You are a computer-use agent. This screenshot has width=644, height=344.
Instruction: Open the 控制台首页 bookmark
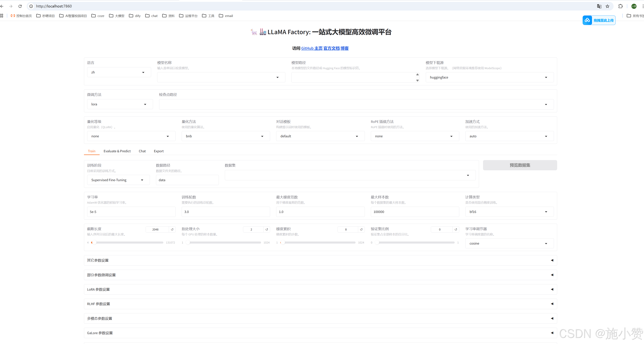[21, 16]
